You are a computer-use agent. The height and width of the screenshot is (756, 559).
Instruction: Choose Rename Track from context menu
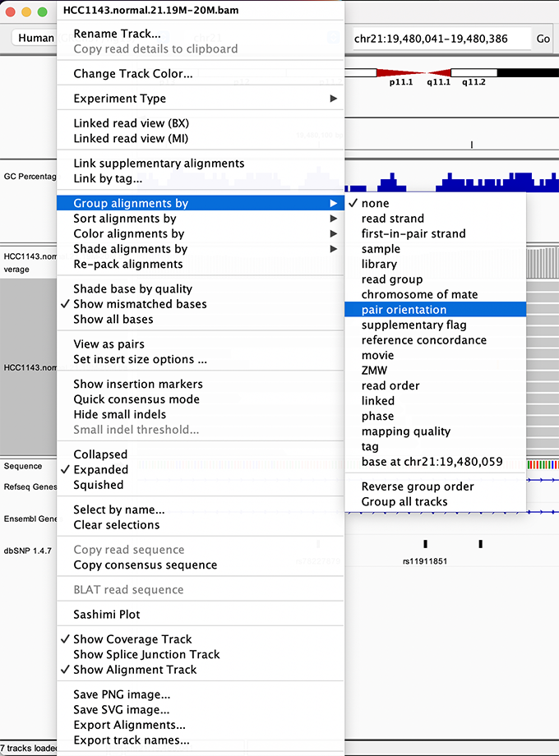[117, 34]
